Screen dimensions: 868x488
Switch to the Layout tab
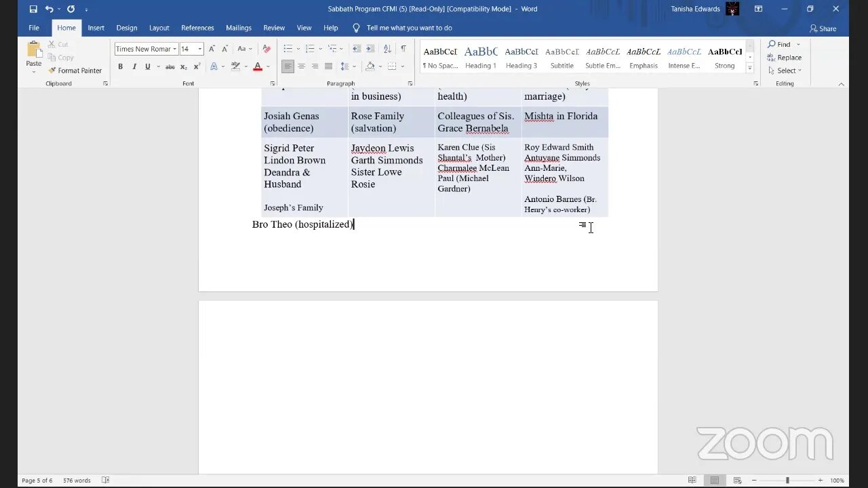click(159, 28)
